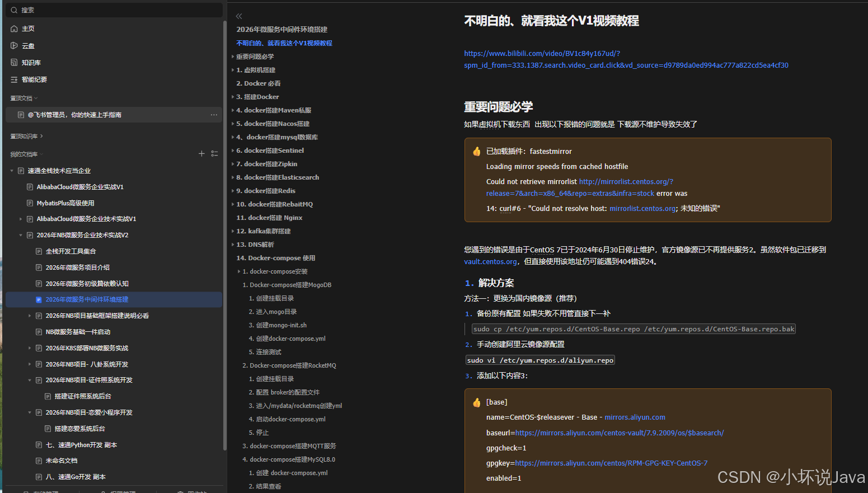
Task: Jump to outline 4. docker搭建Maven私服
Action: 274,110
